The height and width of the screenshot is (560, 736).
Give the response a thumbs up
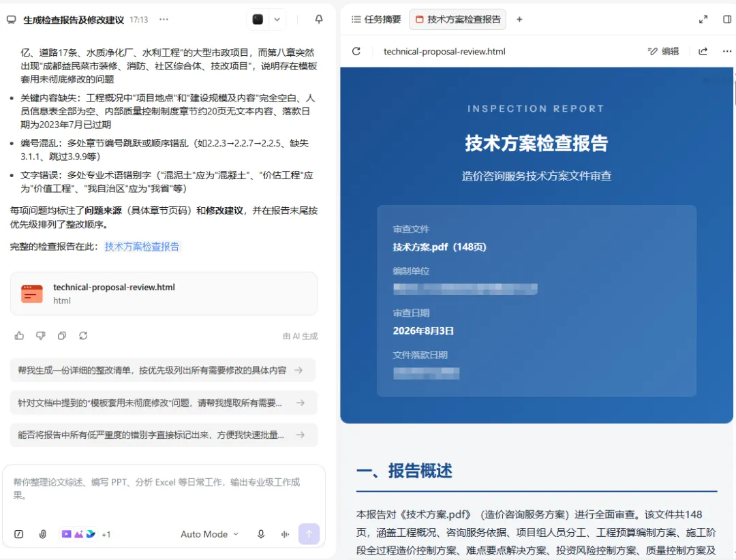click(x=19, y=336)
